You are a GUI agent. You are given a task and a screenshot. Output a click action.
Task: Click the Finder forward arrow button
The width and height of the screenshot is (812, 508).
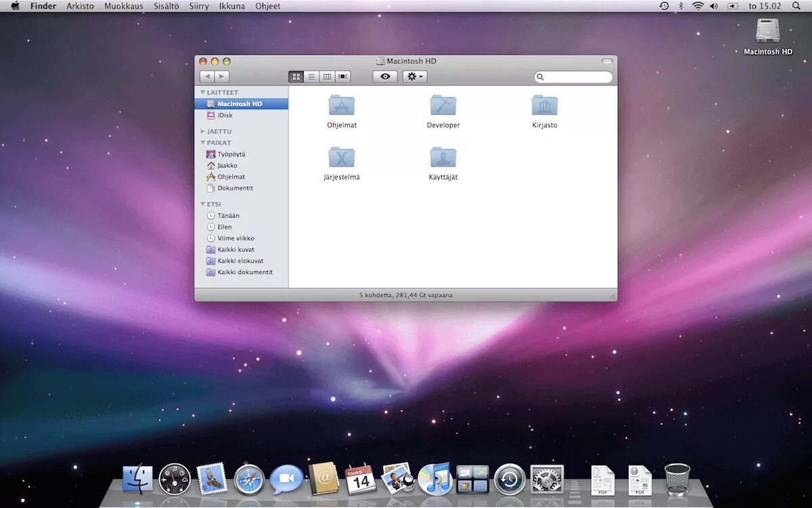(x=222, y=77)
